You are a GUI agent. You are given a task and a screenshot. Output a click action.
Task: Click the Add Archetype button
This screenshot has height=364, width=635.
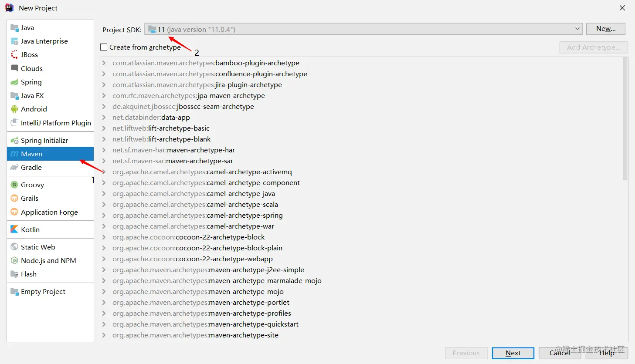593,47
